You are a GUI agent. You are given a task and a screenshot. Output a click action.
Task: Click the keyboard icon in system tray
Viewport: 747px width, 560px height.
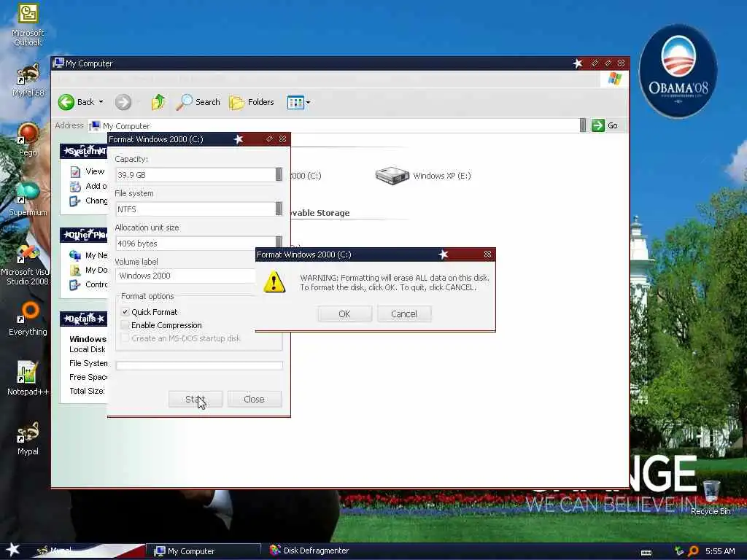(646, 552)
